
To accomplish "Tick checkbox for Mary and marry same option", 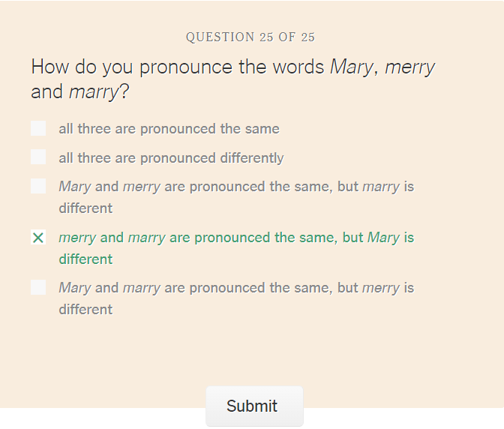I will [x=38, y=287].
